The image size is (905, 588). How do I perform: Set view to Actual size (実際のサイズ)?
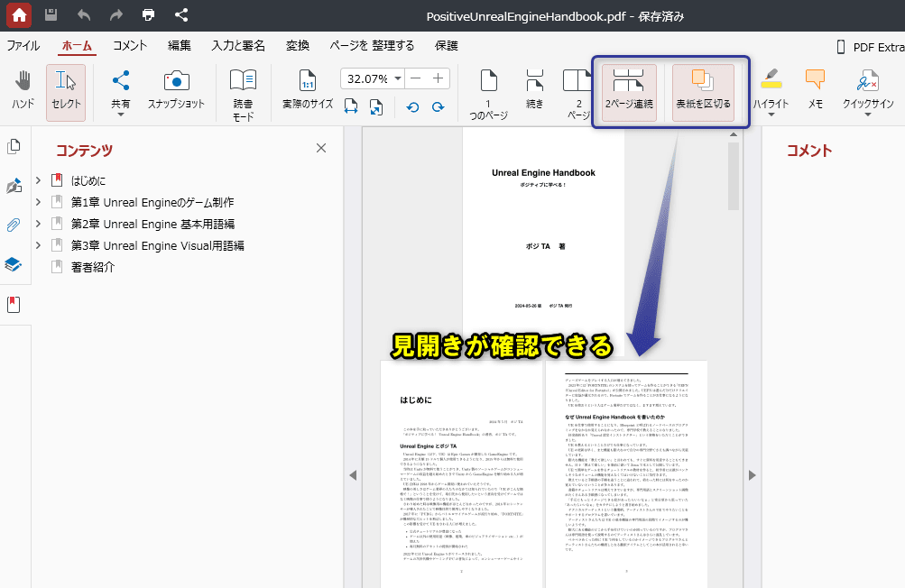(x=308, y=90)
